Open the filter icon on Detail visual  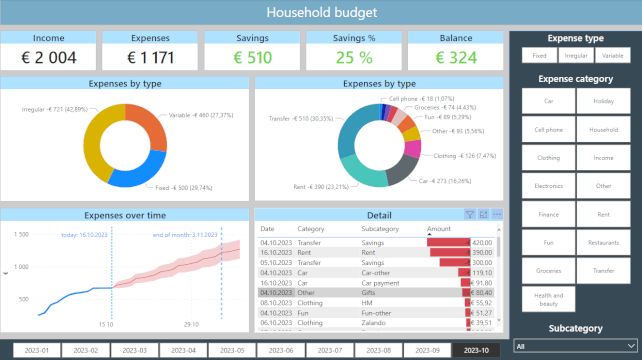(470, 215)
